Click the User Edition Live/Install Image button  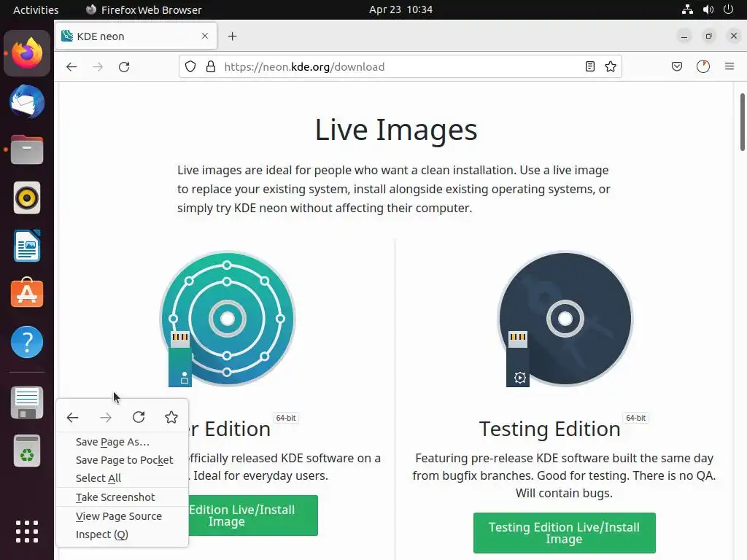tap(252, 516)
